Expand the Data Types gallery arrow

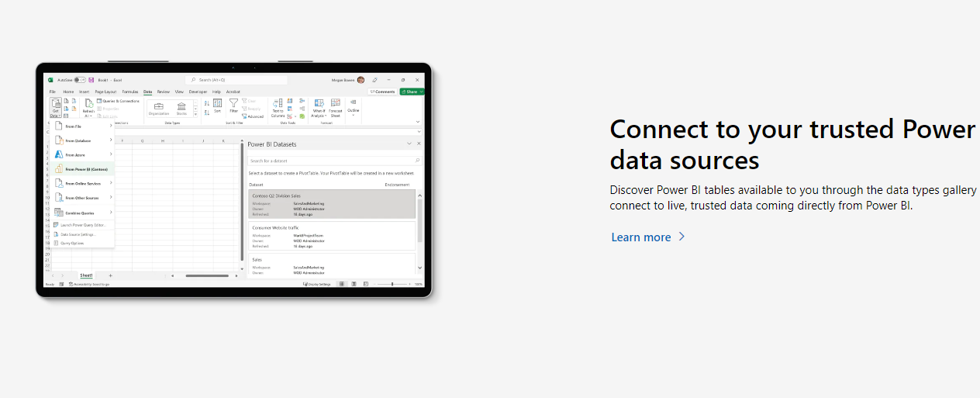click(x=195, y=114)
